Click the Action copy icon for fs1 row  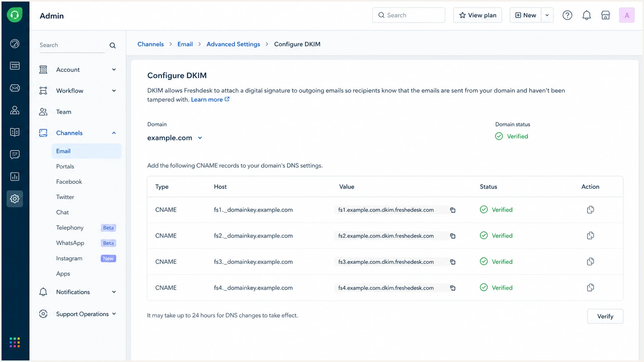590,210
